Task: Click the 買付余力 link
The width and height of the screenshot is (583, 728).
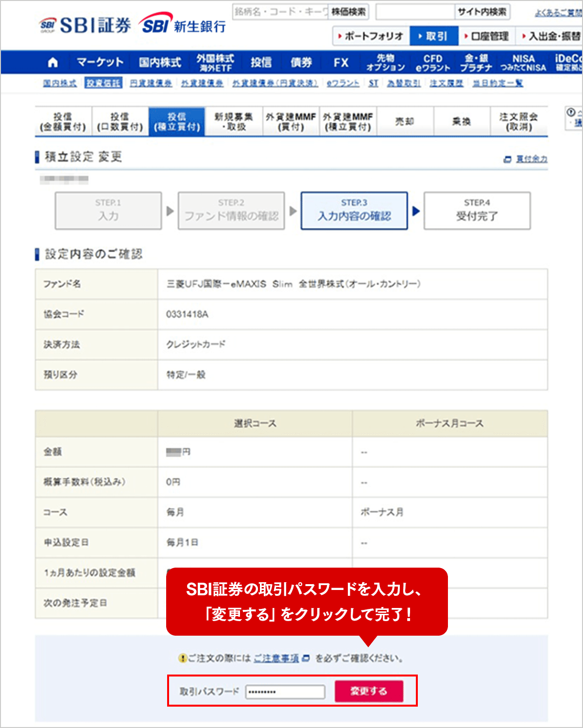Action: (x=531, y=159)
